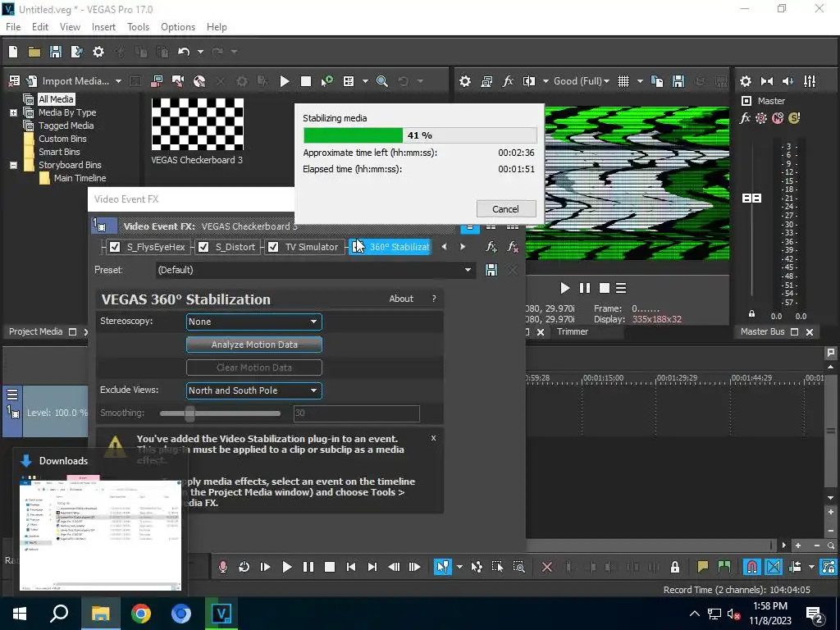Open the Stereoscopy None dropdown
Image resolution: width=840 pixels, height=630 pixels.
pyautogui.click(x=254, y=322)
